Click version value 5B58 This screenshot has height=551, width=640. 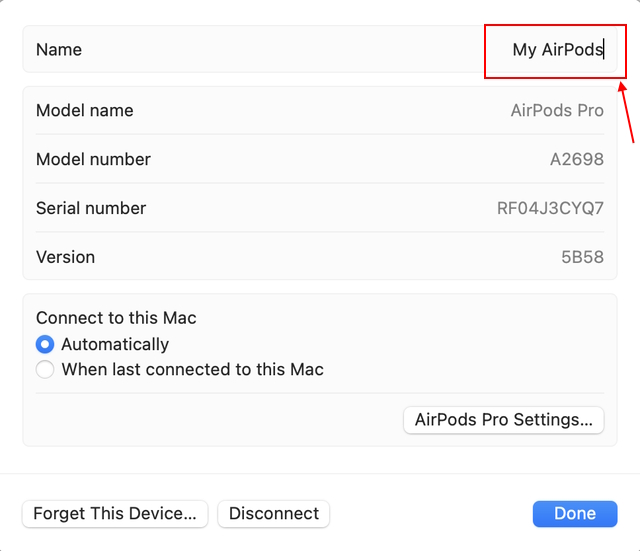[x=582, y=257]
